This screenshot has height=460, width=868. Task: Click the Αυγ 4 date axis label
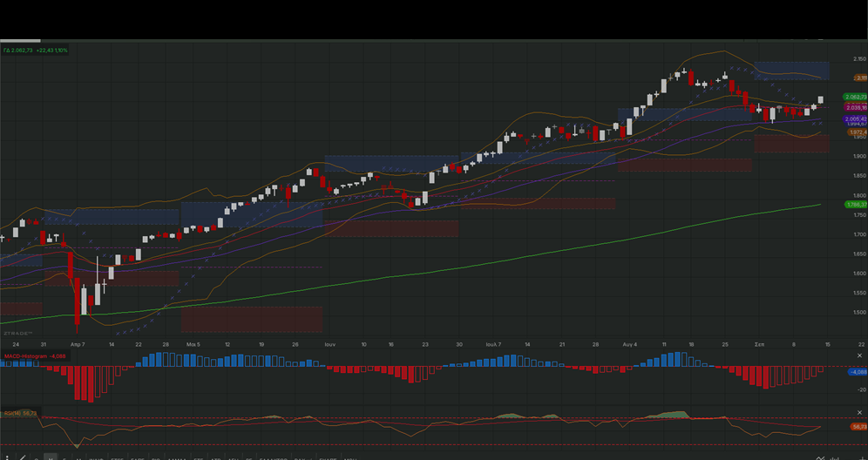click(629, 344)
